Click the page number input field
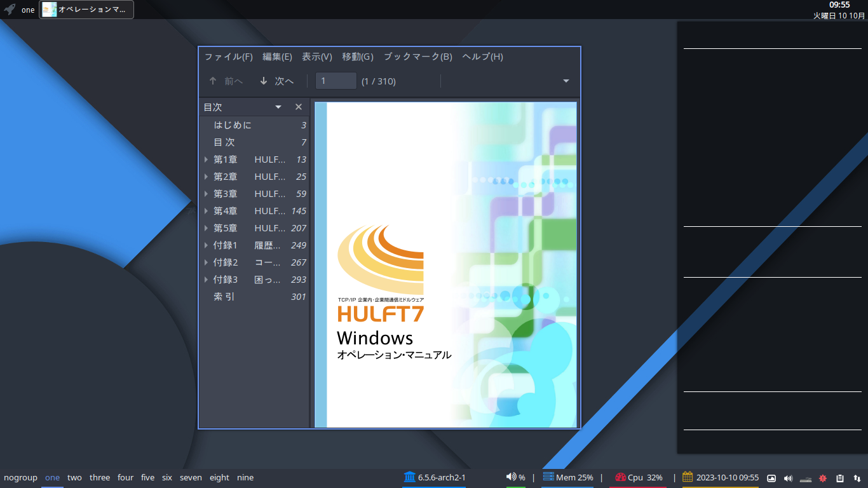This screenshot has height=488, width=868. 336,81
